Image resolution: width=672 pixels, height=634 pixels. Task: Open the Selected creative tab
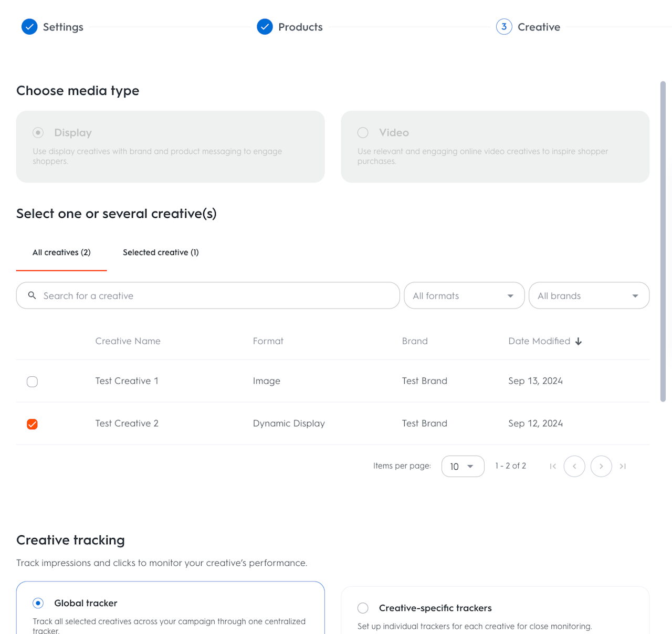[x=161, y=252]
